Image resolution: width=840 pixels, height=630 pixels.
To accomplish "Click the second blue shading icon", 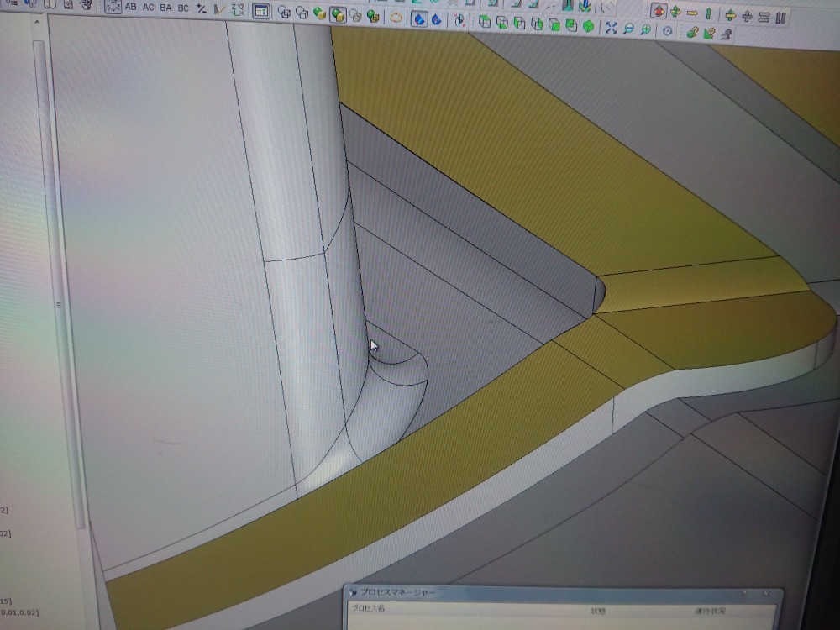I will [437, 20].
